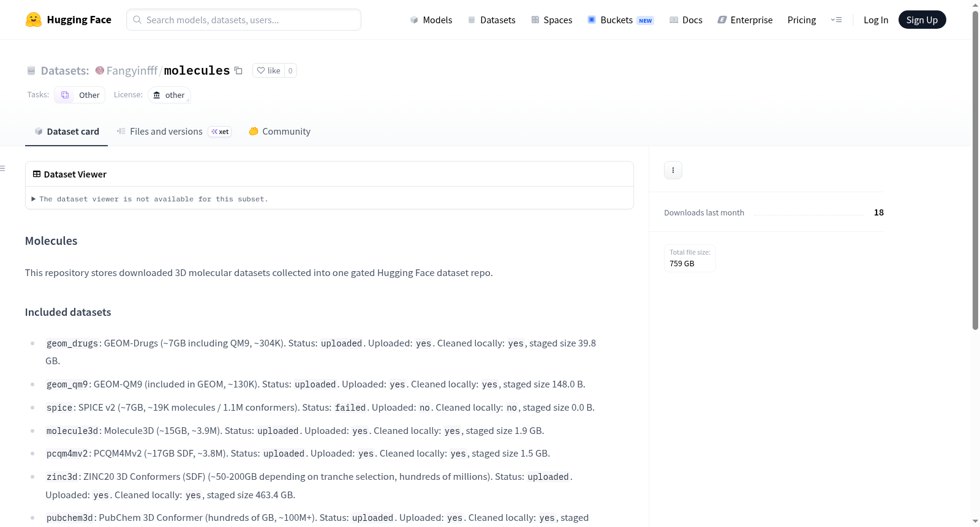
Task: Click the Included datasets heading
Action: tap(68, 312)
